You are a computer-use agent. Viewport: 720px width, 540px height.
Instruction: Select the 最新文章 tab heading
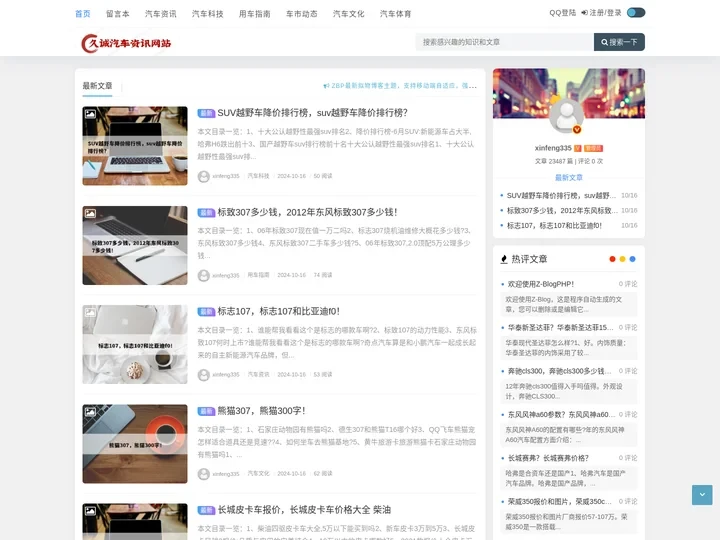pyautogui.click(x=97, y=86)
